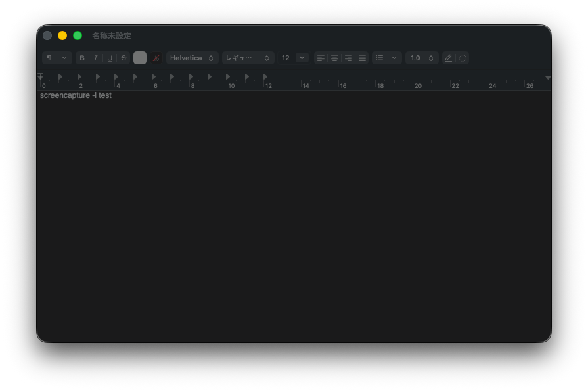
Task: Click the circle icon beside the pen tool
Action: [x=463, y=58]
